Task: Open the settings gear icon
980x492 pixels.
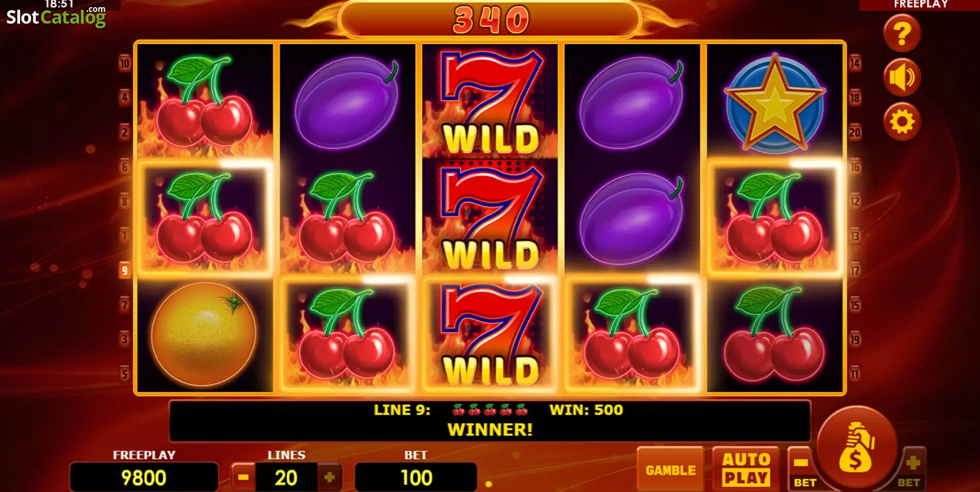Action: [901, 122]
